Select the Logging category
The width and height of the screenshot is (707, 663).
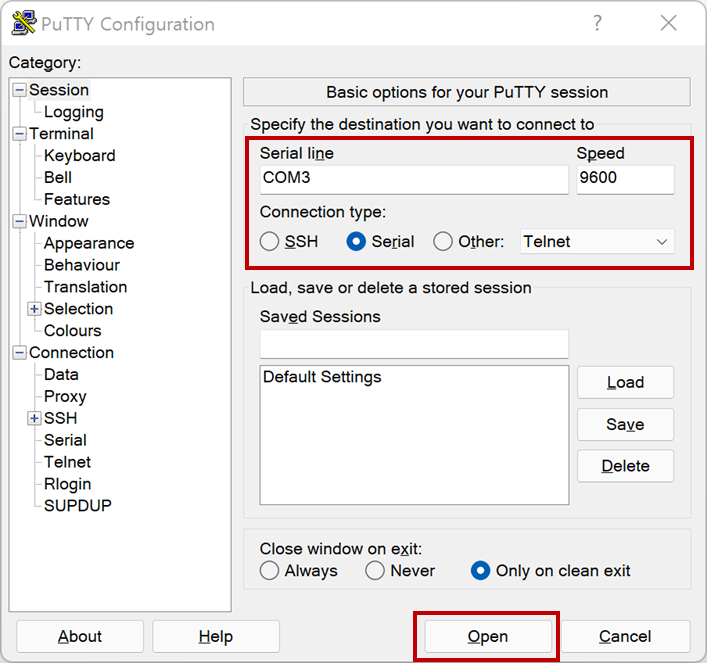click(x=74, y=112)
